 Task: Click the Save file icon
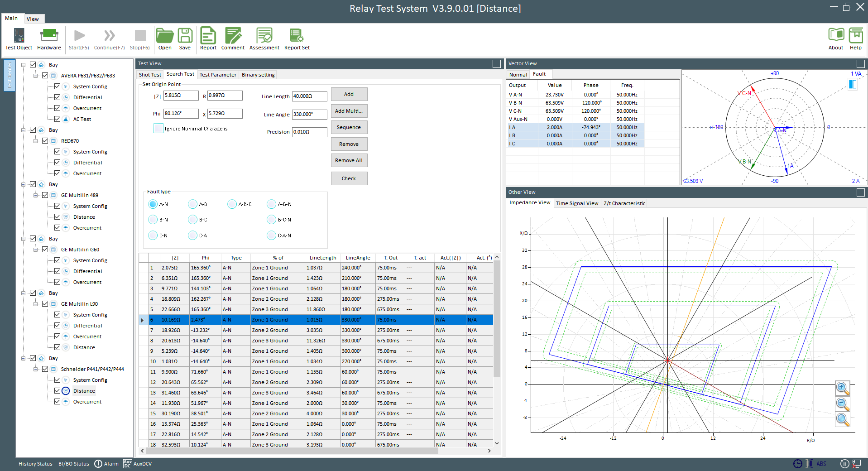click(x=185, y=36)
